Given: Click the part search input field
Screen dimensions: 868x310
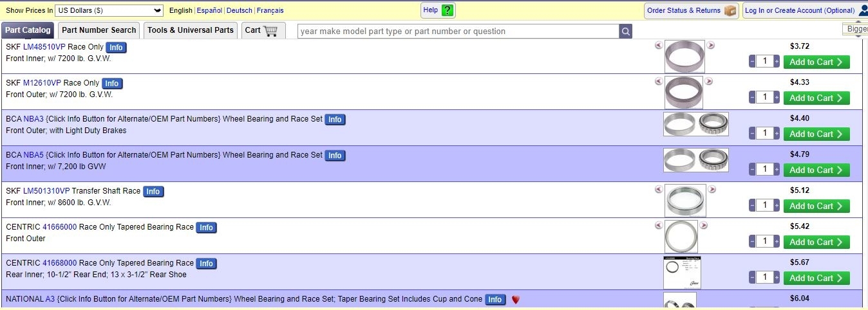Looking at the screenshot, I should click(x=458, y=31).
